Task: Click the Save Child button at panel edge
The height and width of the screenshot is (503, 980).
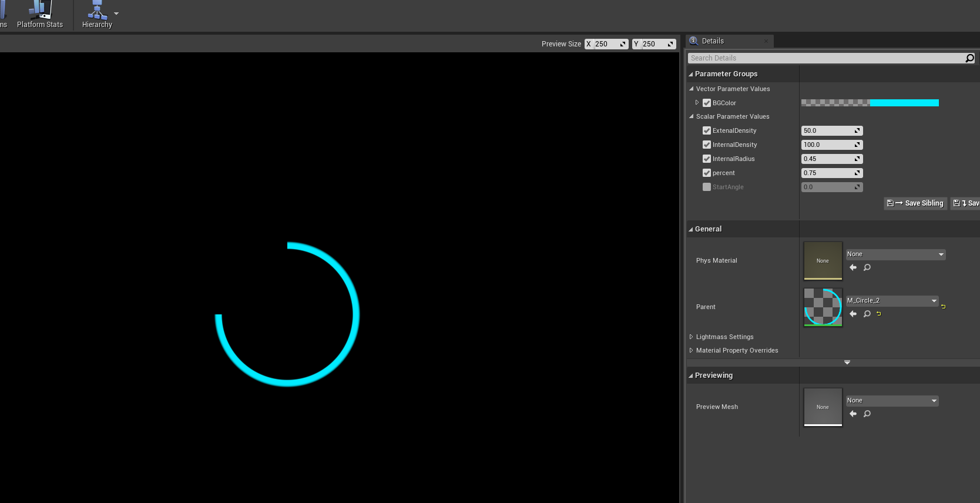Action: (x=965, y=203)
